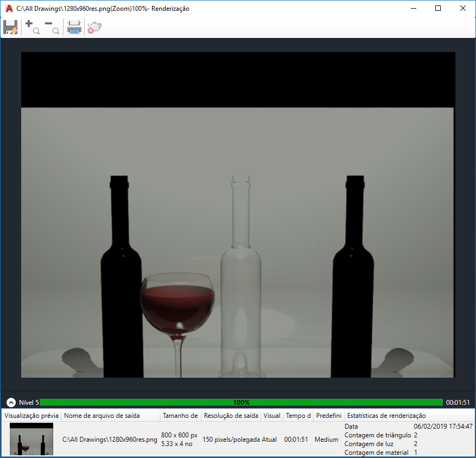476x458 pixels.
Task: Collapse the render history panel
Action: (11, 403)
